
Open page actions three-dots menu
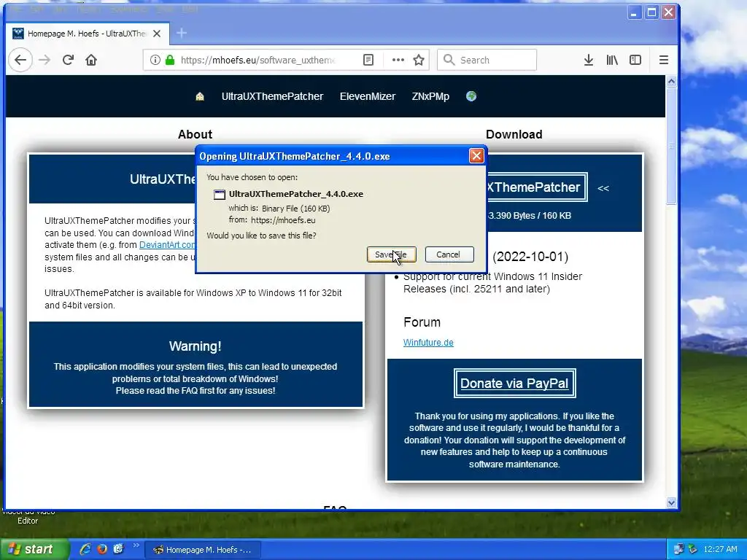pyautogui.click(x=398, y=60)
